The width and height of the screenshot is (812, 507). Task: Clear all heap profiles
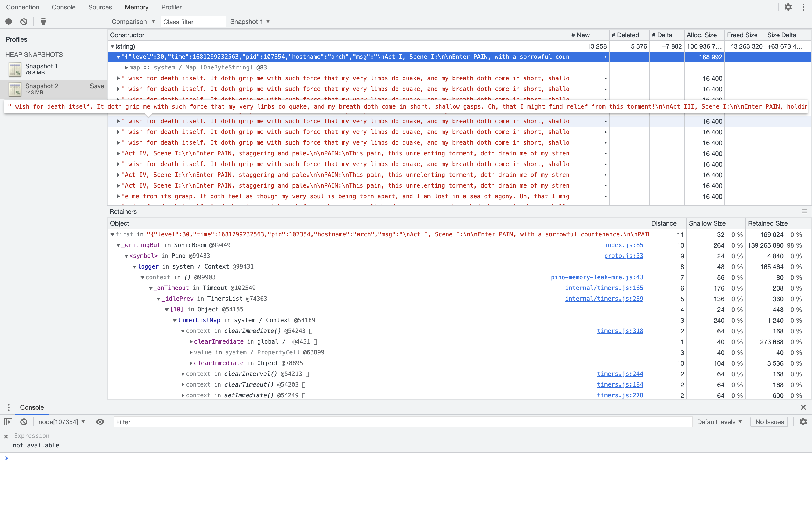click(23, 21)
